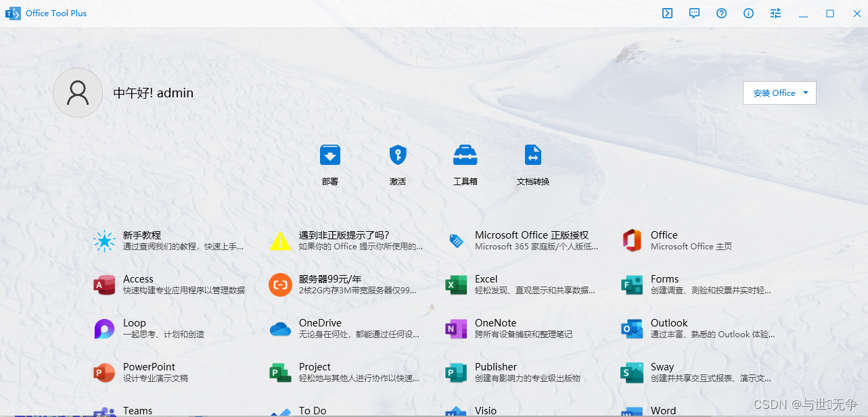Open the 遇到非正版提示了吗? link
The image size is (868, 417).
tap(344, 235)
